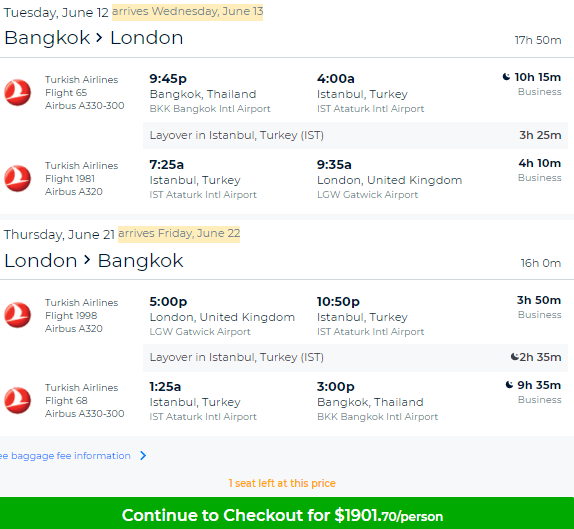Click the Bangkok › London heading
This screenshot has width=574, height=529.
pos(94,38)
